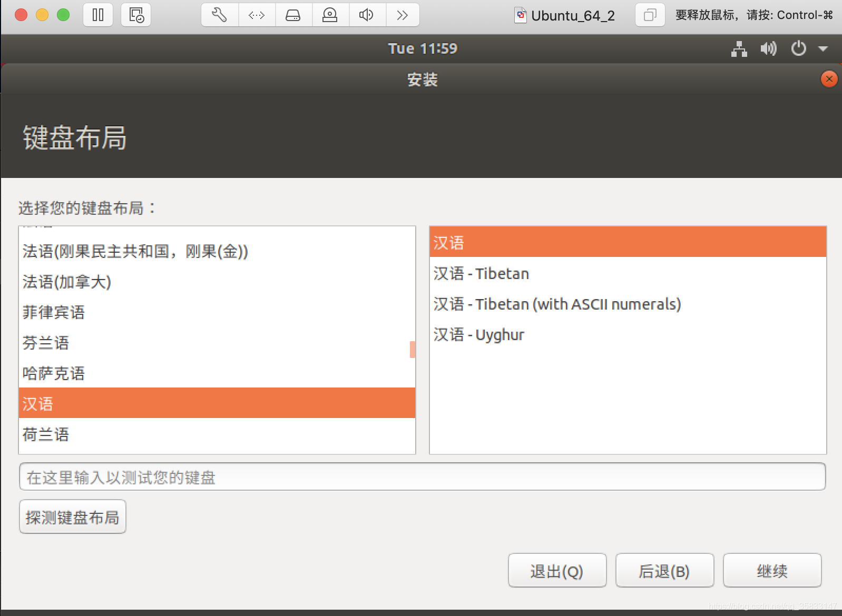Select 汉语 in the language list
Viewport: 842px width, 616px height.
tap(217, 403)
